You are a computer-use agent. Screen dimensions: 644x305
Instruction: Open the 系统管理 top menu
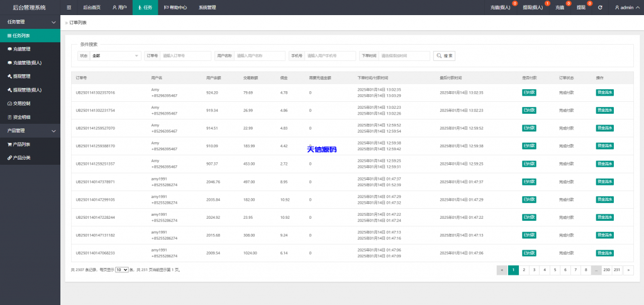[208, 8]
